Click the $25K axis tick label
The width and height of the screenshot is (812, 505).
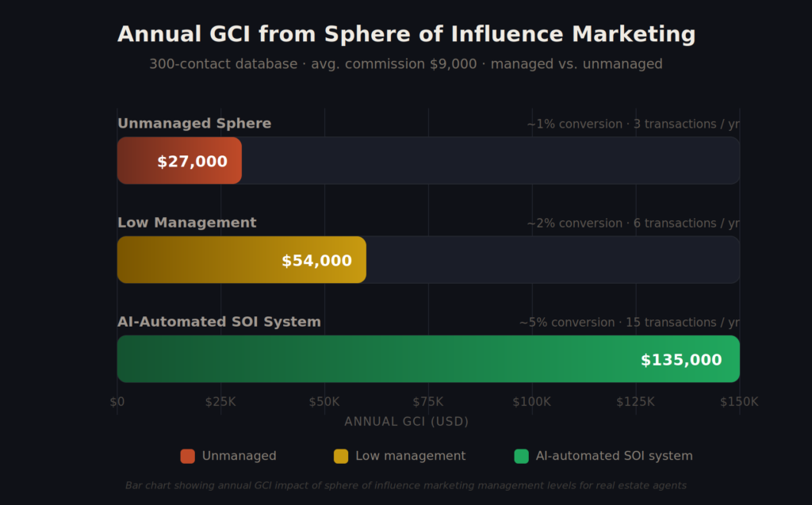point(220,402)
